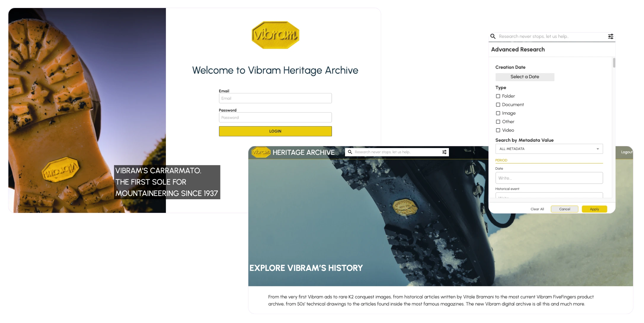
Task: Click the advanced research filter icon top-right panel
Action: tap(611, 36)
